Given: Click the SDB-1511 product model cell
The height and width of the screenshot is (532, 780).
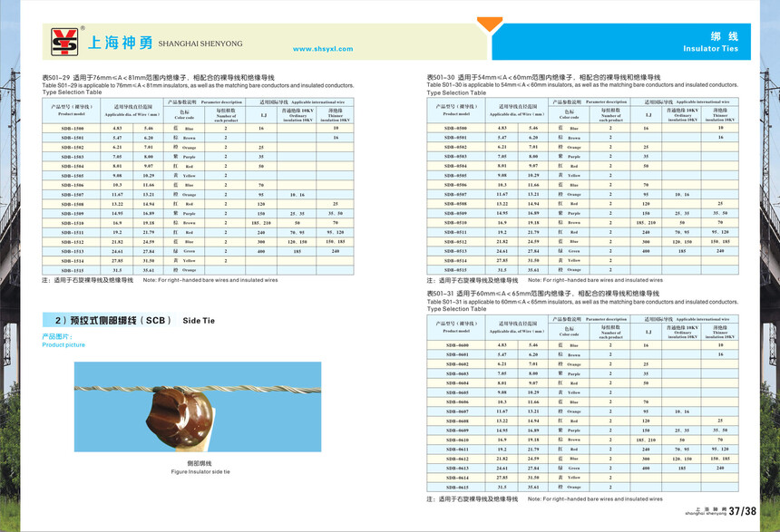Looking at the screenshot, I should pos(72,232).
